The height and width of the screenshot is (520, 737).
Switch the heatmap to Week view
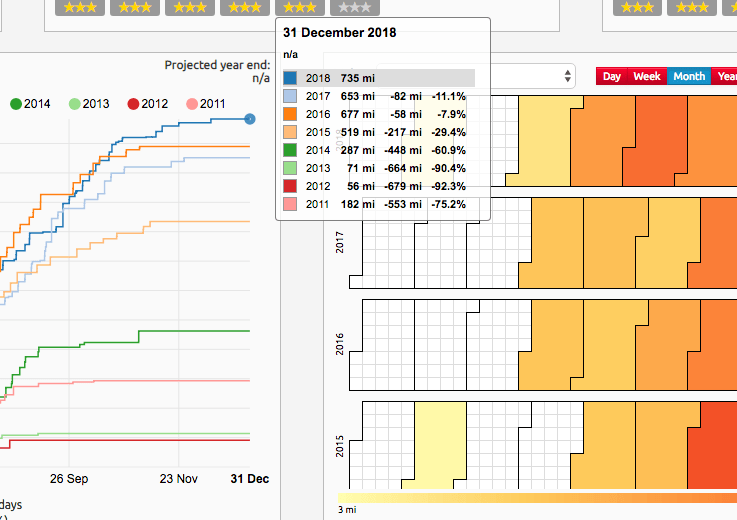[x=647, y=76]
